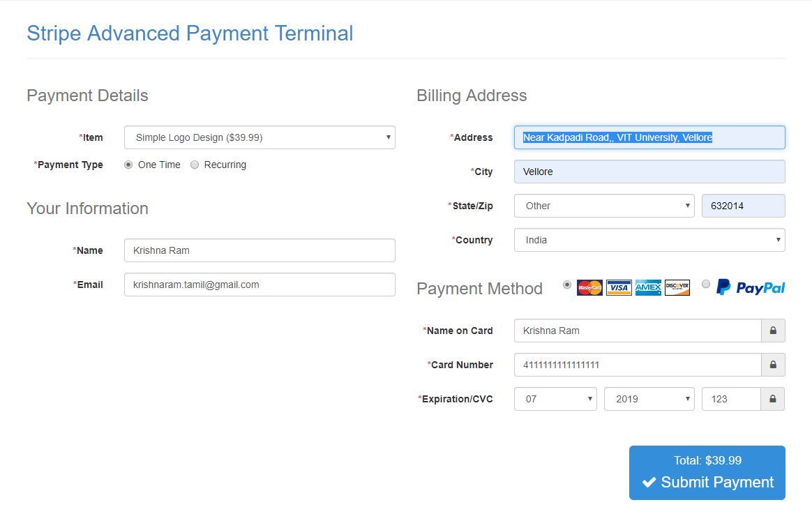This screenshot has width=812, height=530.
Task: Select the Recurring payment type
Action: 195,165
